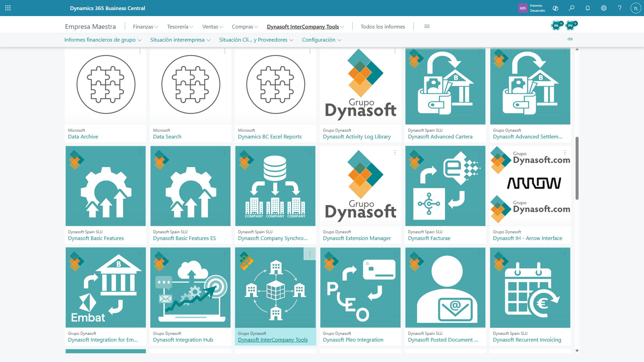Image resolution: width=644 pixels, height=362 pixels.
Task: Click the PV avatar badge
Action: coord(571,25)
